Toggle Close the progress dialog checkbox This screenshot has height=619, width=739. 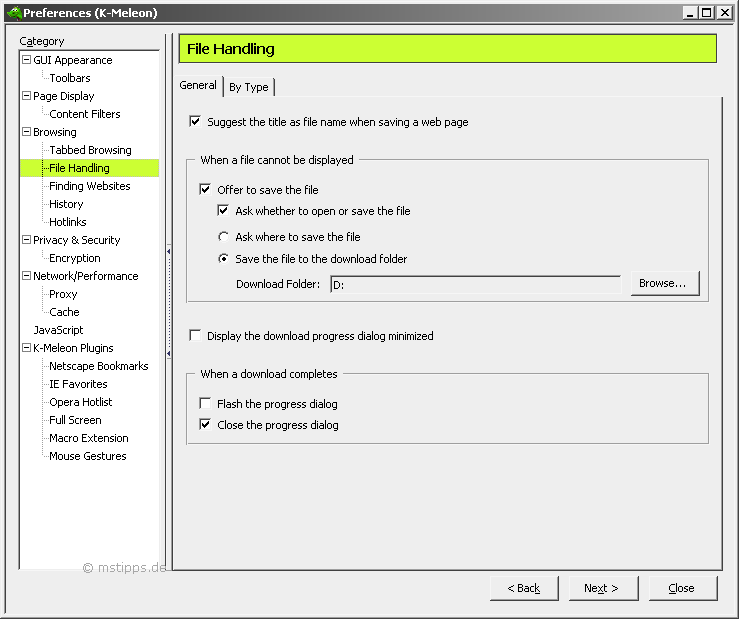205,424
